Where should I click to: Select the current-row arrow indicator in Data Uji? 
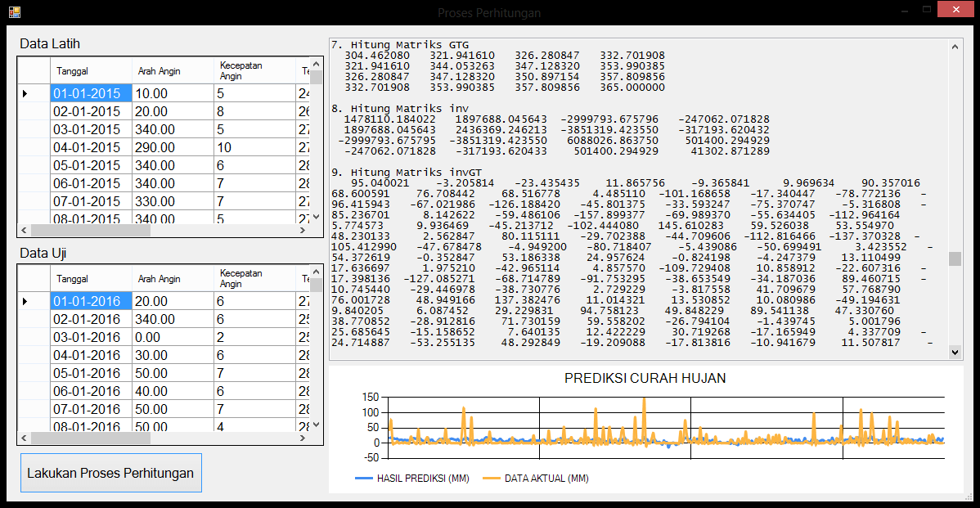[x=25, y=302]
